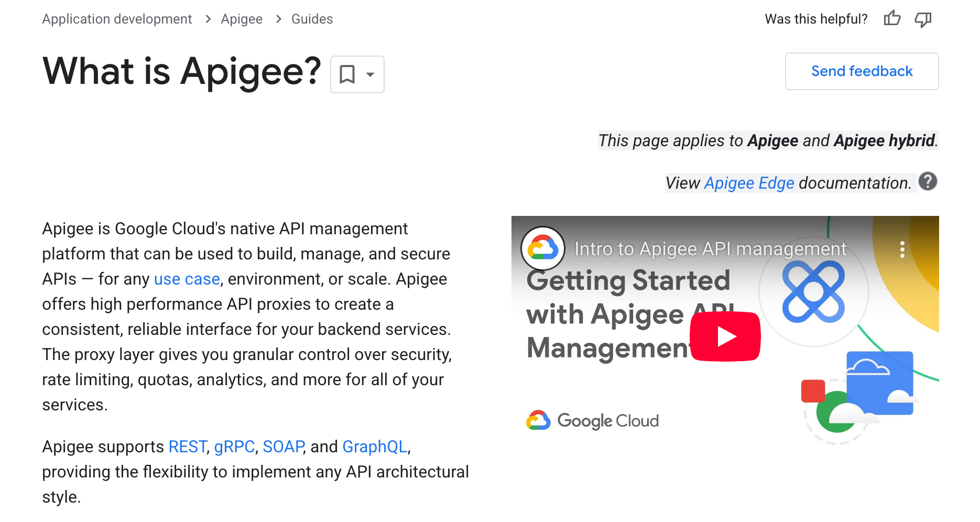Click the bookmark icon next to title
Image resolution: width=980 pixels, height=522 pixels.
(x=347, y=74)
